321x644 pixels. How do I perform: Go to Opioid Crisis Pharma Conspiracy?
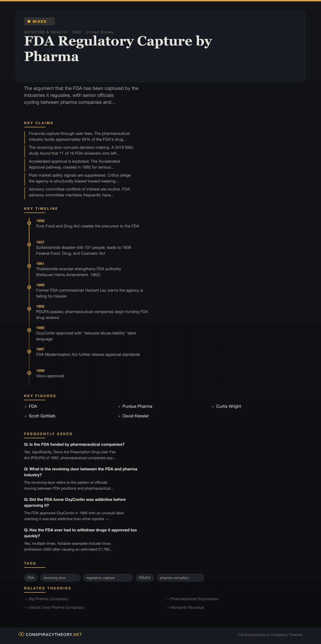pyautogui.click(x=56, y=607)
